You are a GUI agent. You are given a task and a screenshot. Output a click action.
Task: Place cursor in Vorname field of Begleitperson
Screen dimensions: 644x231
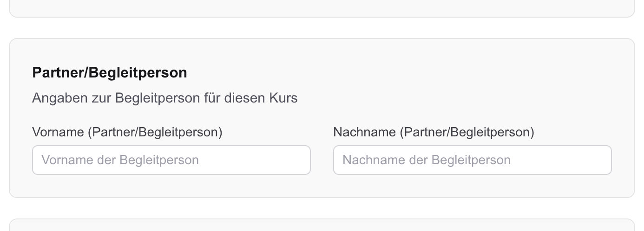pos(171,160)
